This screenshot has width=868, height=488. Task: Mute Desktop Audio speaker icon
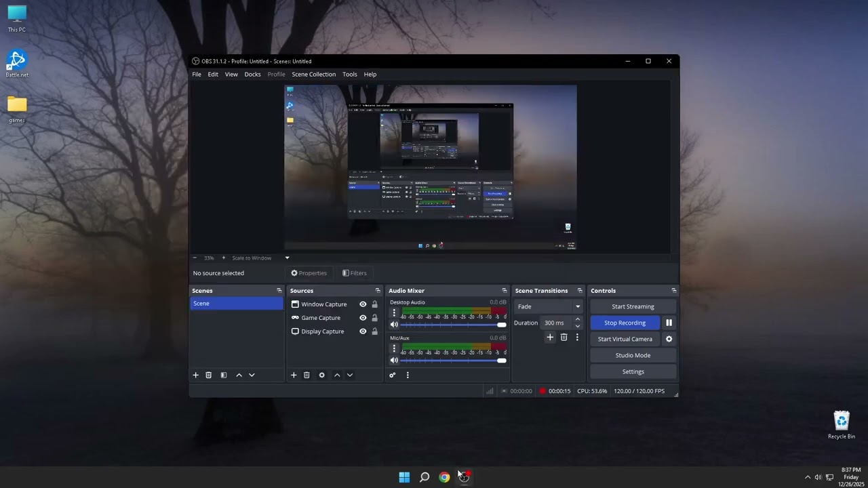tap(394, 325)
